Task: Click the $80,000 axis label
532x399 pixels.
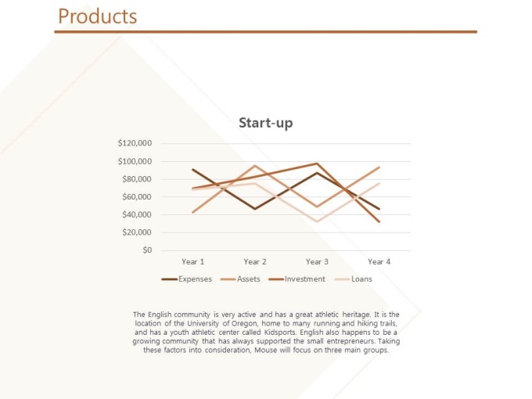Action: point(136,179)
